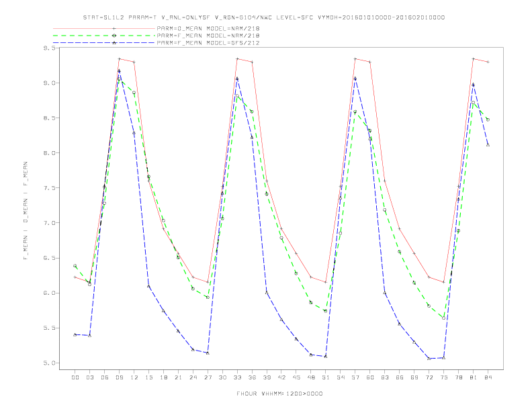The width and height of the screenshot is (532, 411).
Task: Select legend entry PARM=F_MEAN MODEL=GFS/212
Action: pos(208,43)
